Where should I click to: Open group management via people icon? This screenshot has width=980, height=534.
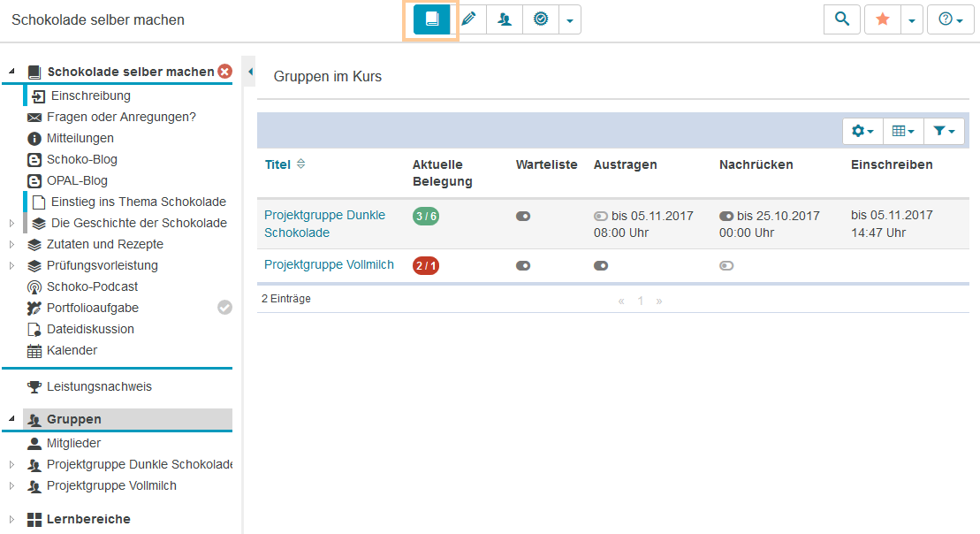click(x=504, y=19)
